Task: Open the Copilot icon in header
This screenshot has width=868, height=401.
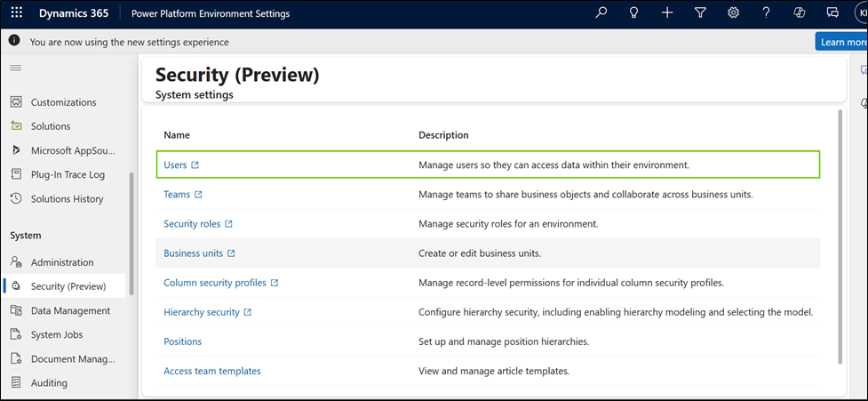Action: 799,13
